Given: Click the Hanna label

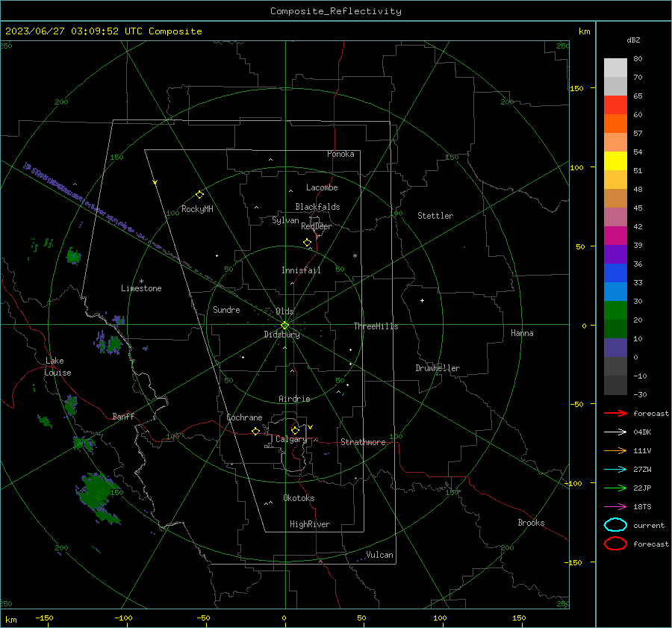Looking at the screenshot, I should 522,333.
